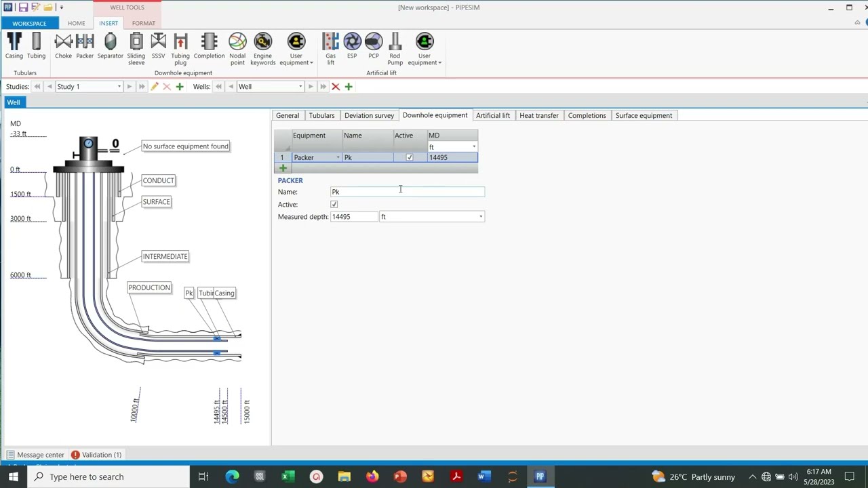Image resolution: width=868 pixels, height=488 pixels.
Task: Click the edit study pencil icon
Action: 155,87
